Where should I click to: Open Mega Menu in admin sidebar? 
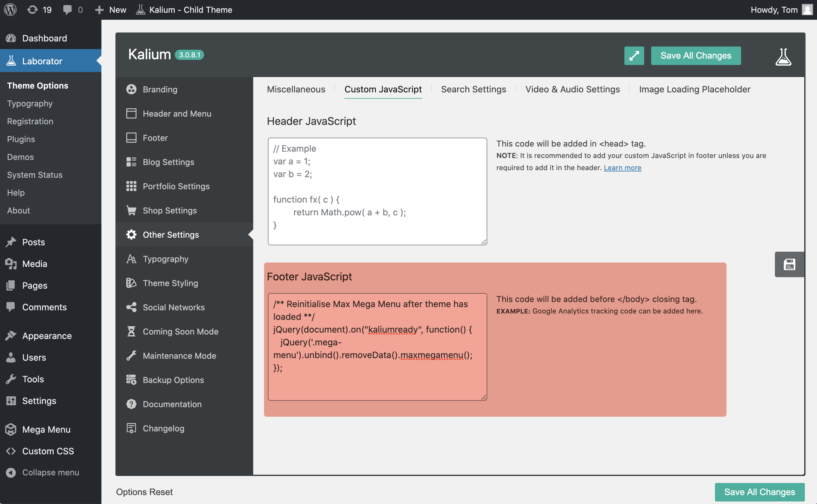(x=46, y=429)
